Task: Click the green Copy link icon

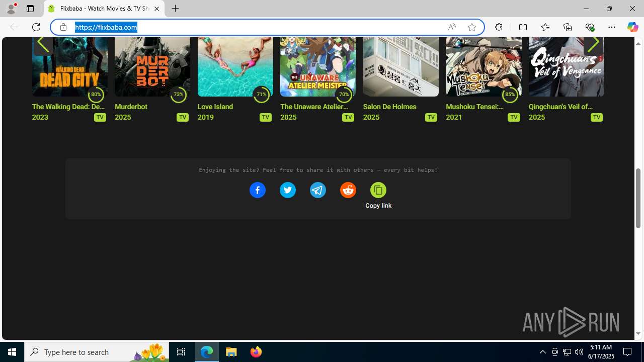Action: point(378,190)
